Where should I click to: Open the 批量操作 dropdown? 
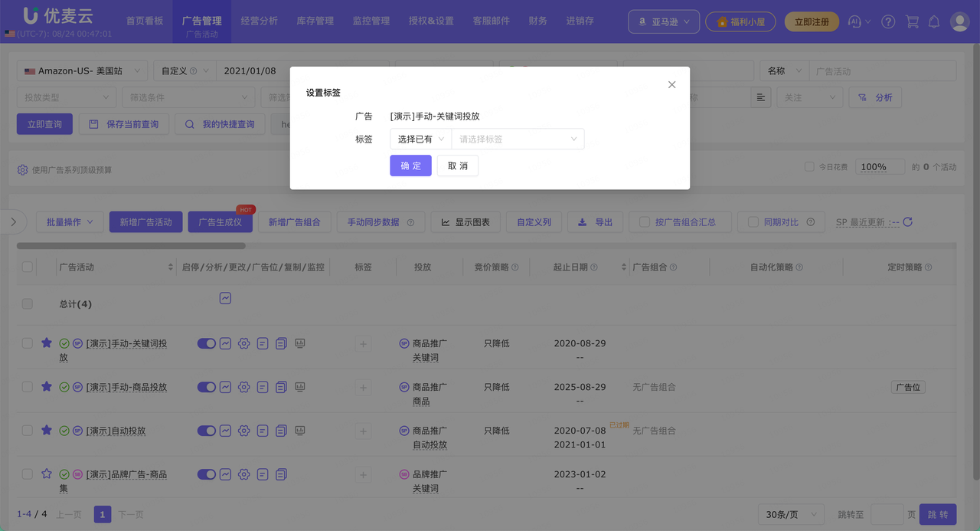(x=70, y=222)
